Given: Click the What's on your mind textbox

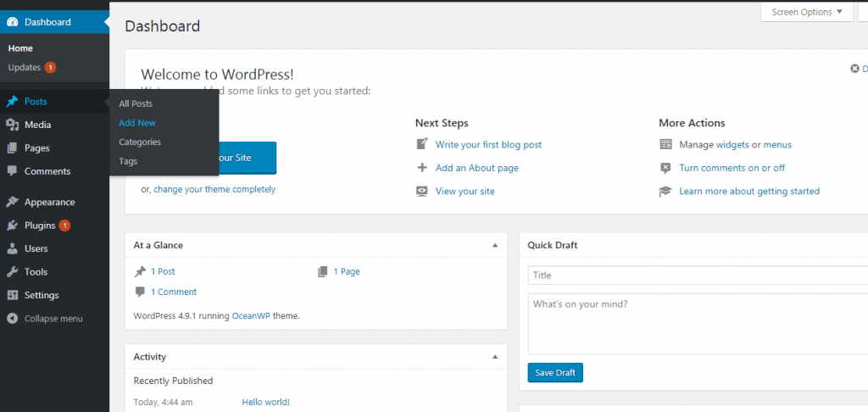Looking at the screenshot, I should coord(695,322).
